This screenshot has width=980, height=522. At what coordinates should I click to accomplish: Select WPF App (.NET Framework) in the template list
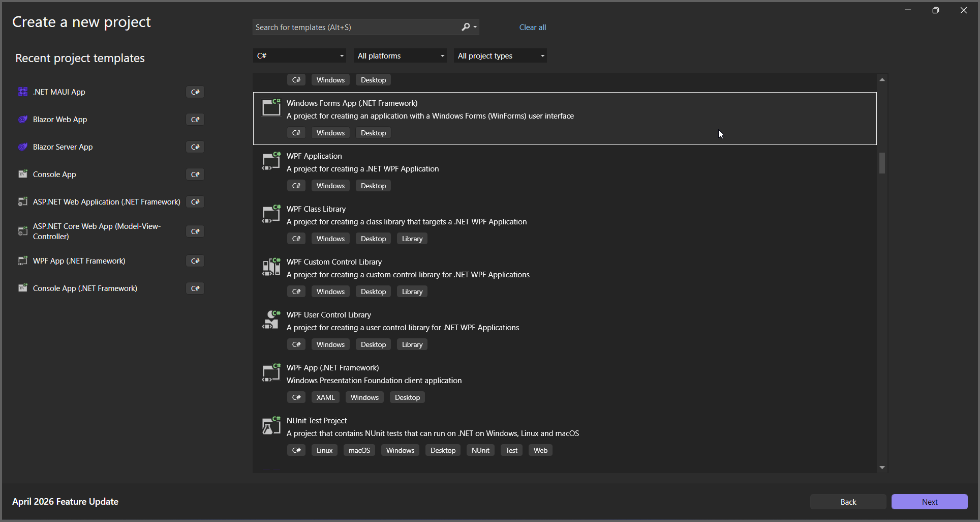[x=332, y=368]
